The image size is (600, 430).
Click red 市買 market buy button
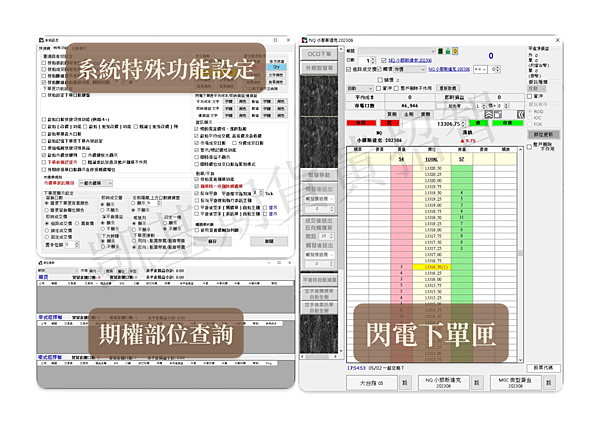(361, 123)
